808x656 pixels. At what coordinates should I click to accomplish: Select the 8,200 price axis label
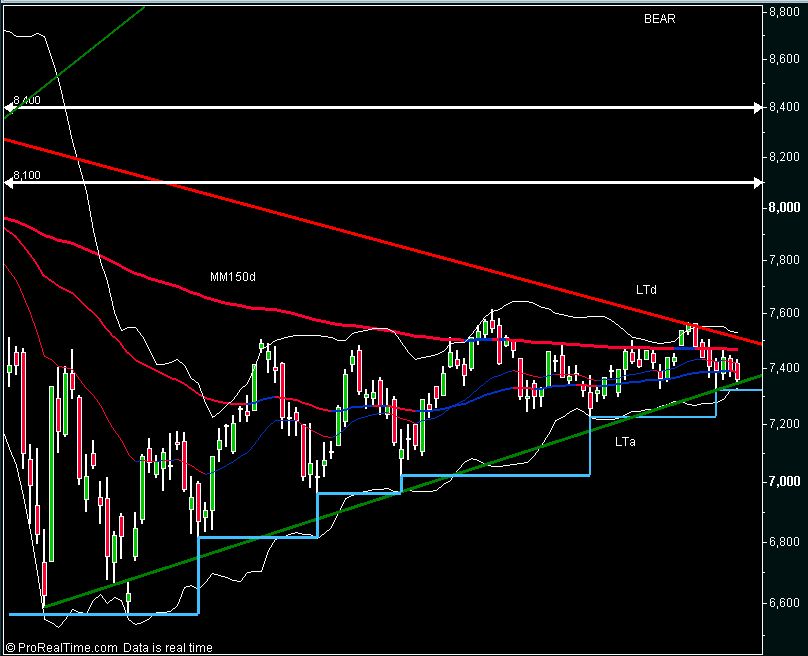click(784, 157)
